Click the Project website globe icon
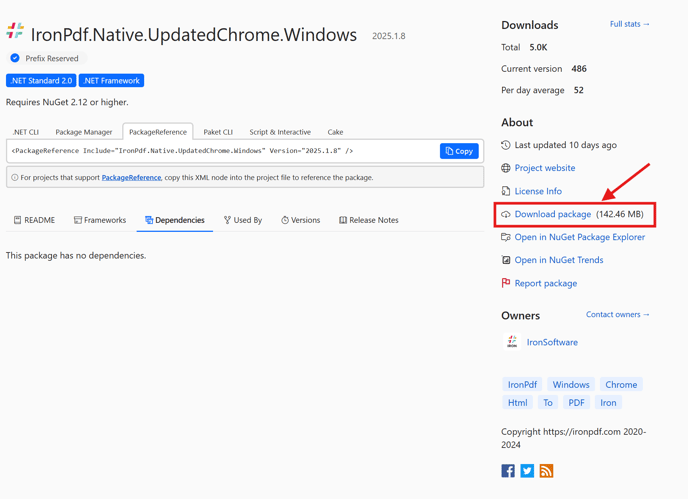Image resolution: width=688 pixels, height=499 pixels. [505, 168]
